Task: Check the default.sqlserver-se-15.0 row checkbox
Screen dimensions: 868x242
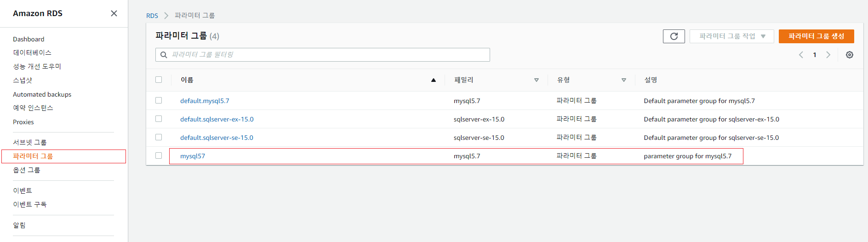Action: pos(159,137)
